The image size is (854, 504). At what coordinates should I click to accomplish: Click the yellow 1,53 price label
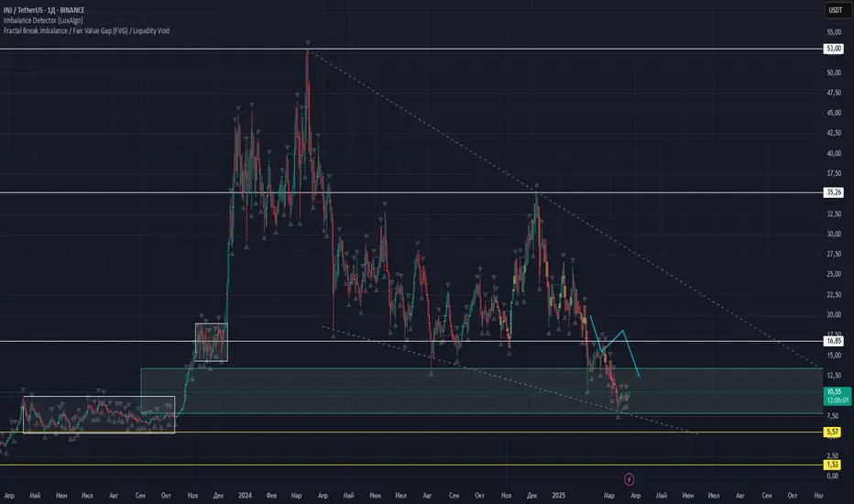click(835, 465)
